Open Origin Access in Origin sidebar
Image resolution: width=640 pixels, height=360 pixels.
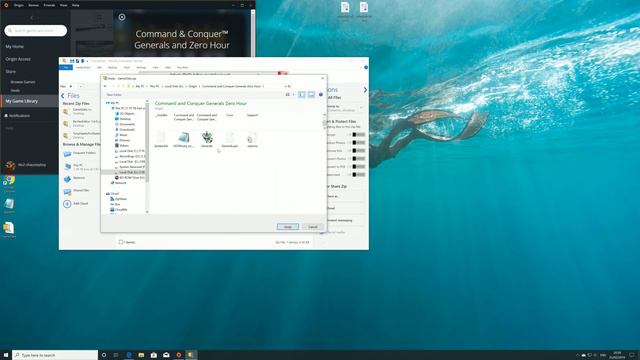tap(18, 59)
